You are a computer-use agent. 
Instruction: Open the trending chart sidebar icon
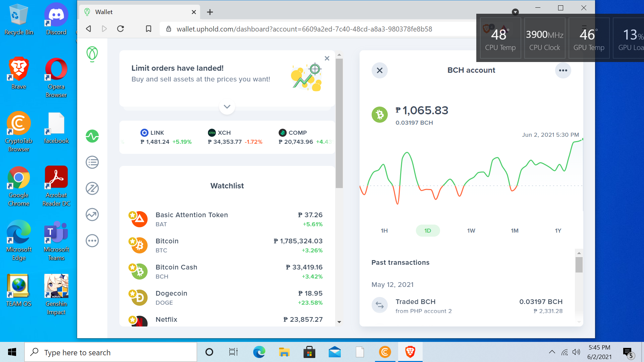[x=92, y=215]
